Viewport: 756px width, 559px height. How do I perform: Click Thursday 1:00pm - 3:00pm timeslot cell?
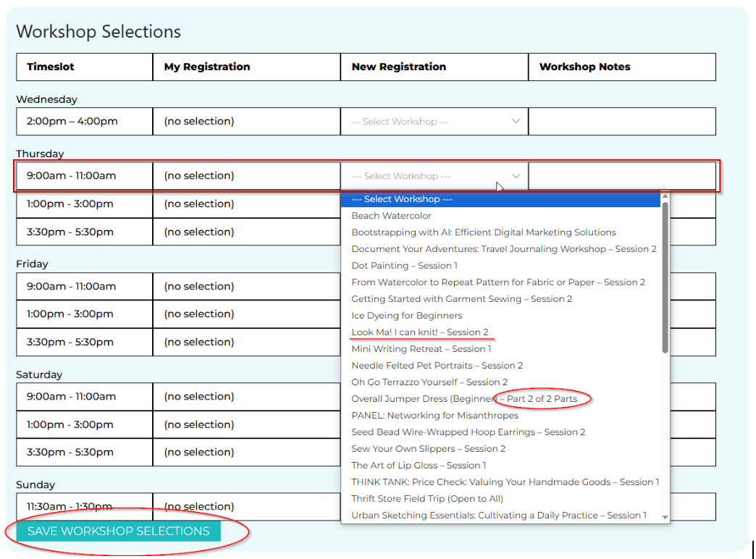click(85, 204)
